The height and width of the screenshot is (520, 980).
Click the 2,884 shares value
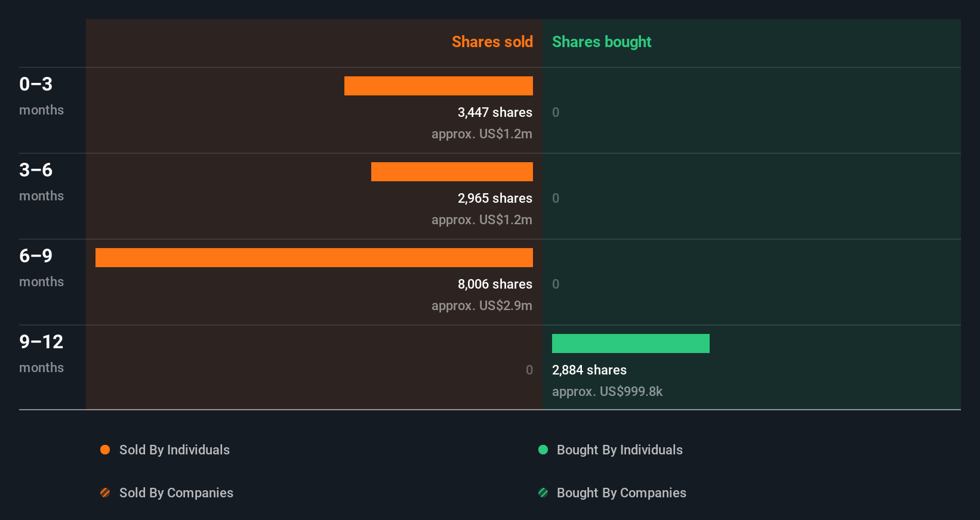589,370
